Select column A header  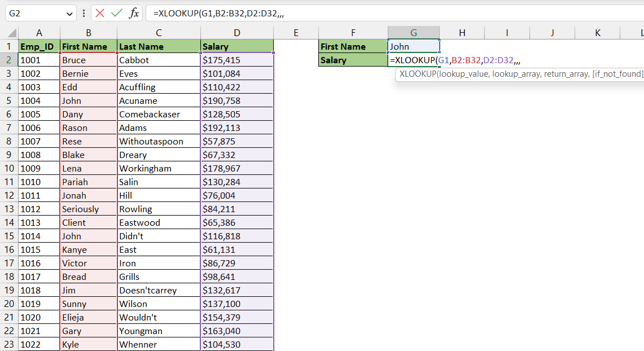pos(39,33)
